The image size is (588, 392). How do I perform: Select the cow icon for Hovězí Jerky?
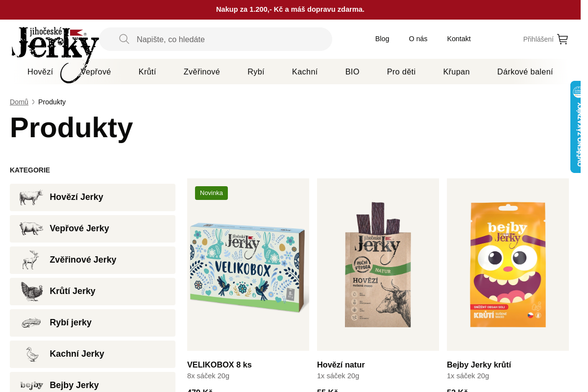31,197
